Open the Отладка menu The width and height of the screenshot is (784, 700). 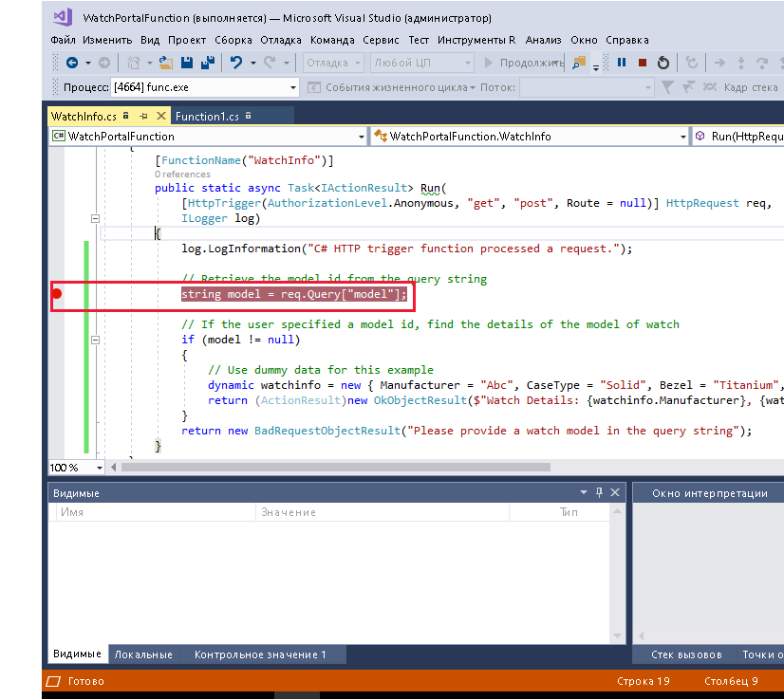(281, 40)
